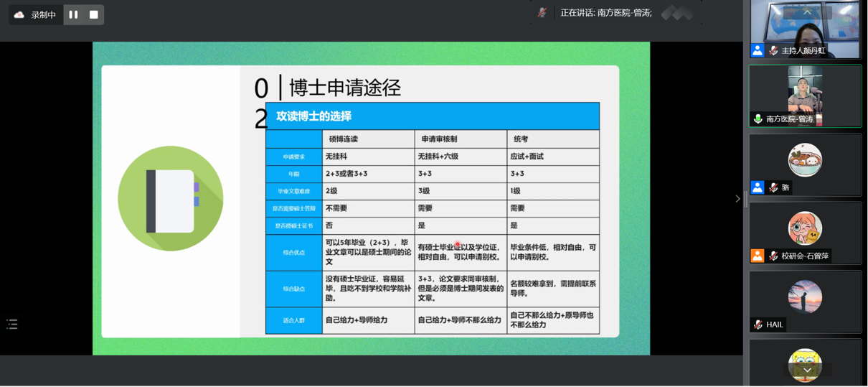Click muted mic icon next to 骆
This screenshot has width=868, height=387.
click(x=773, y=187)
